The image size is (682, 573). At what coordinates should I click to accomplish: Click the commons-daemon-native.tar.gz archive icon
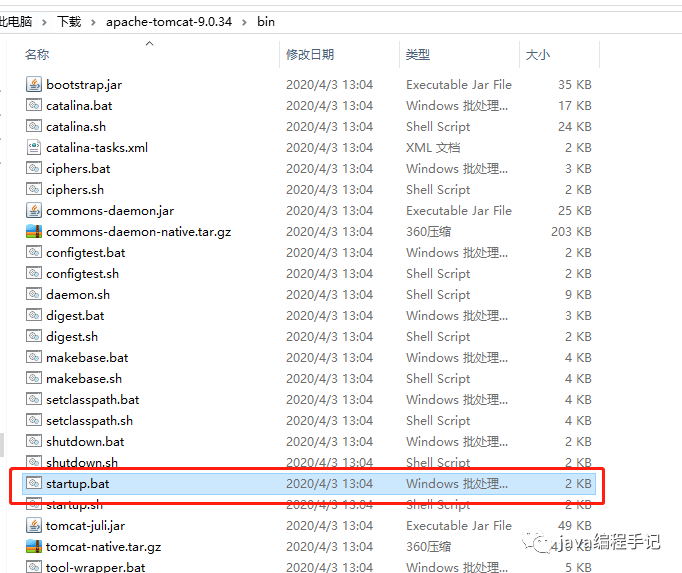pyautogui.click(x=34, y=231)
